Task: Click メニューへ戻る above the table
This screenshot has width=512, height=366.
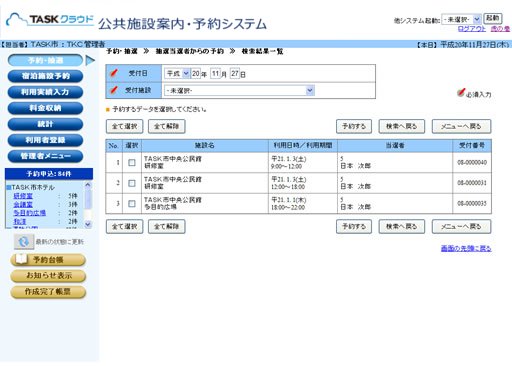Action: tap(461, 126)
